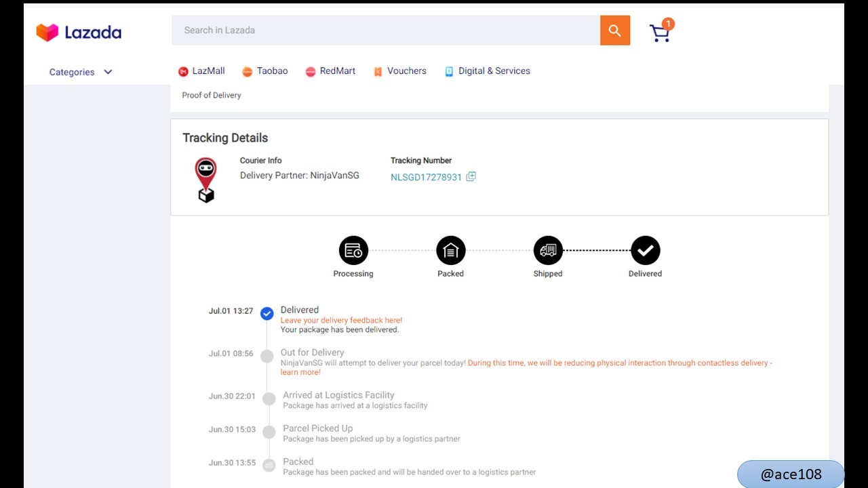
Task: Expand the Categories dropdown
Action: click(x=81, y=72)
